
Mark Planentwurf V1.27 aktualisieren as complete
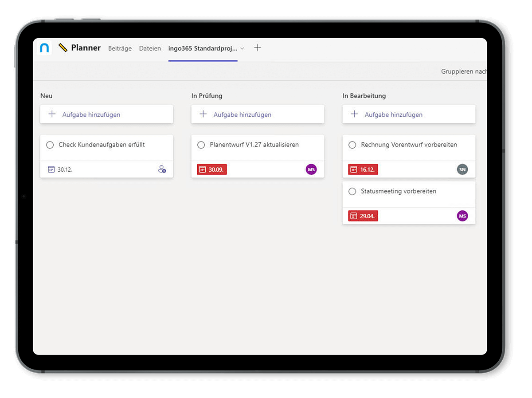tap(201, 145)
